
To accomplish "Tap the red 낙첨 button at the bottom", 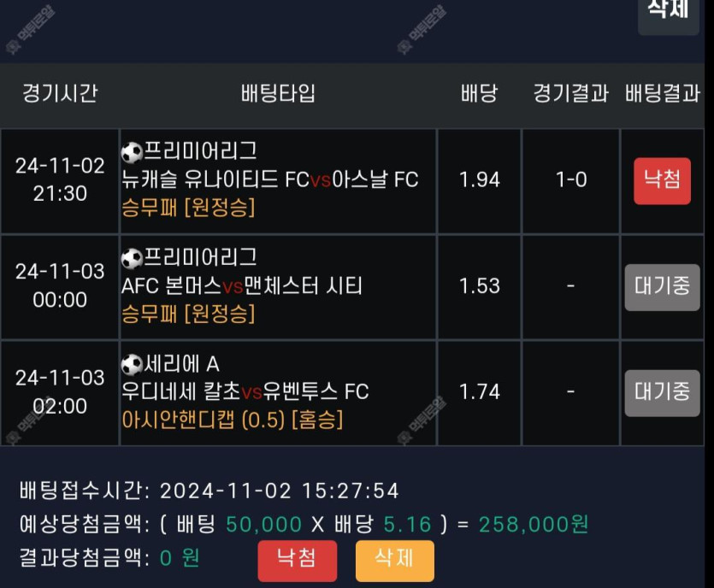I will point(298,561).
